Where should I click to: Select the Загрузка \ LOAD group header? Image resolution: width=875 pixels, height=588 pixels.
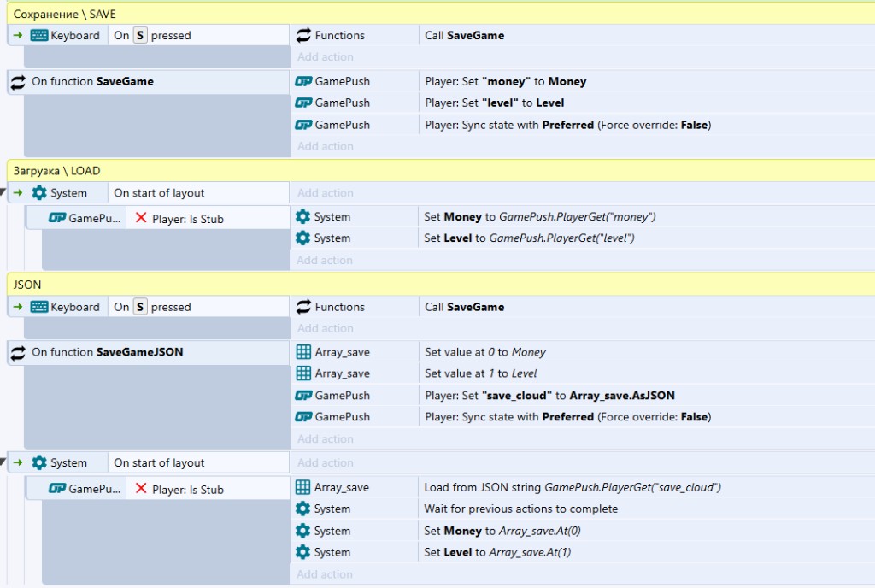pos(441,171)
